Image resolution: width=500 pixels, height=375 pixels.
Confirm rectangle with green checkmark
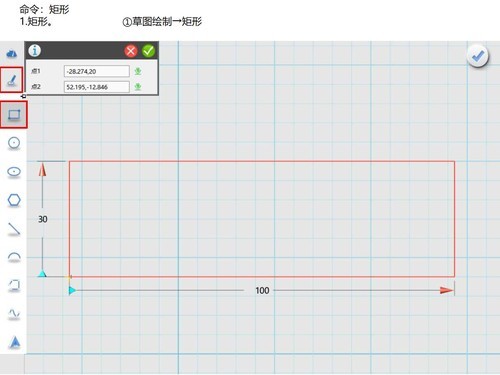click(x=148, y=51)
